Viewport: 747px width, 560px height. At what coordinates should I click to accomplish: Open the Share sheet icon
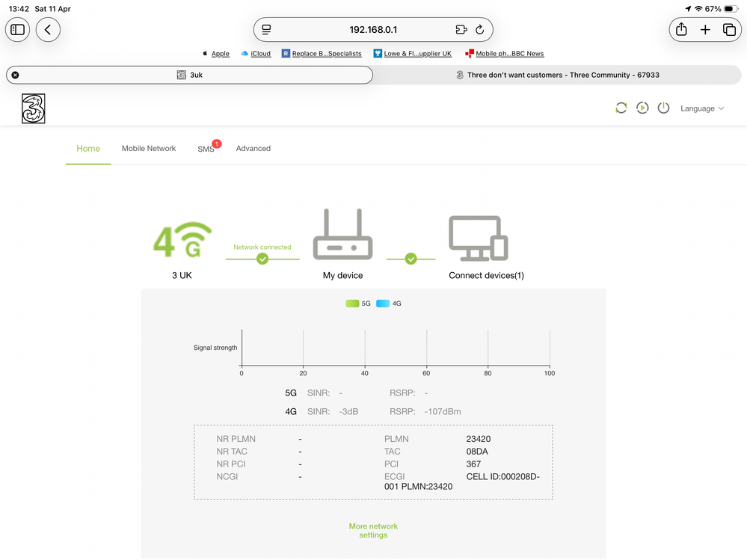coord(681,29)
